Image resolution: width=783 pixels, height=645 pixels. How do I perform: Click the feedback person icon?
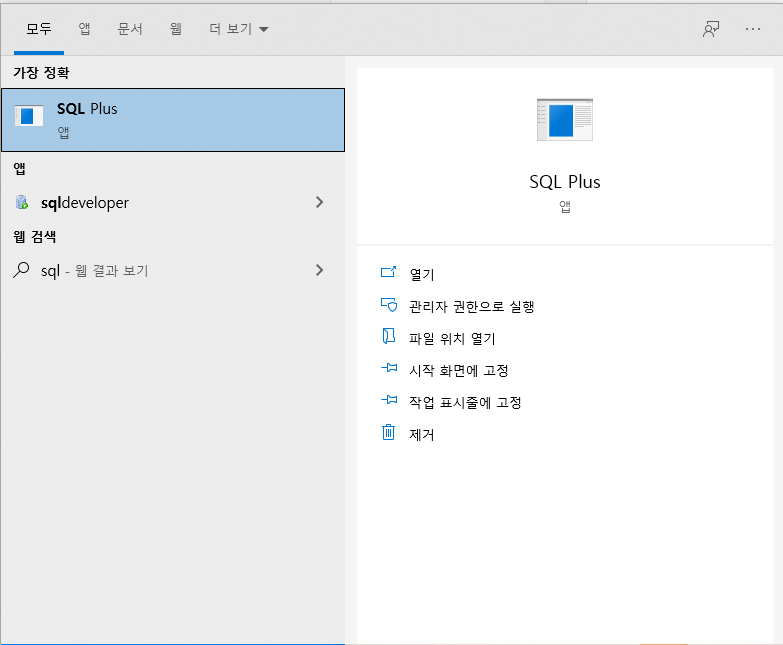pyautogui.click(x=711, y=29)
